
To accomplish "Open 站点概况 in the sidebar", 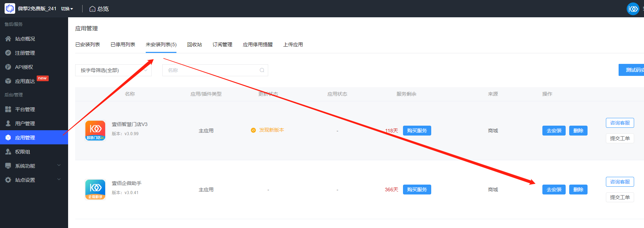I will (34, 39).
